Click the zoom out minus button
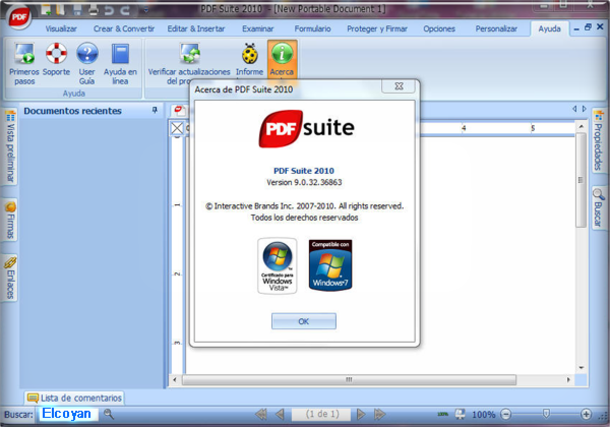610x427 pixels. click(506, 415)
